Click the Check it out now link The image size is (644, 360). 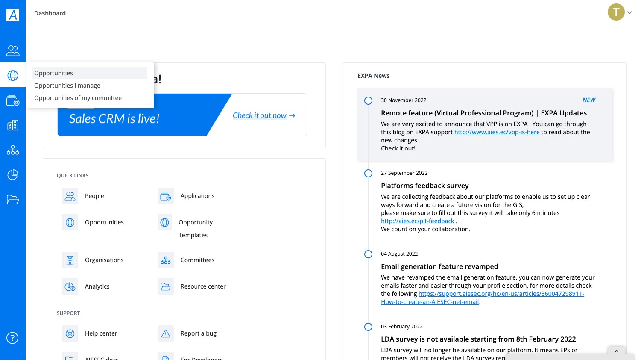pos(264,115)
